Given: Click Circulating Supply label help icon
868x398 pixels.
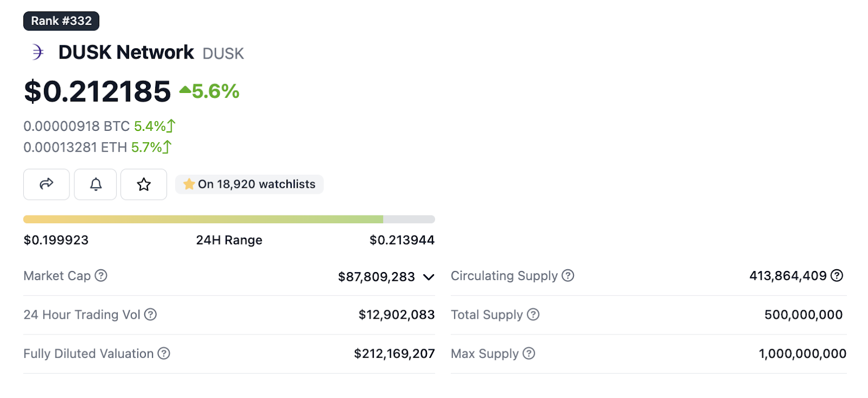Looking at the screenshot, I should click(x=568, y=276).
